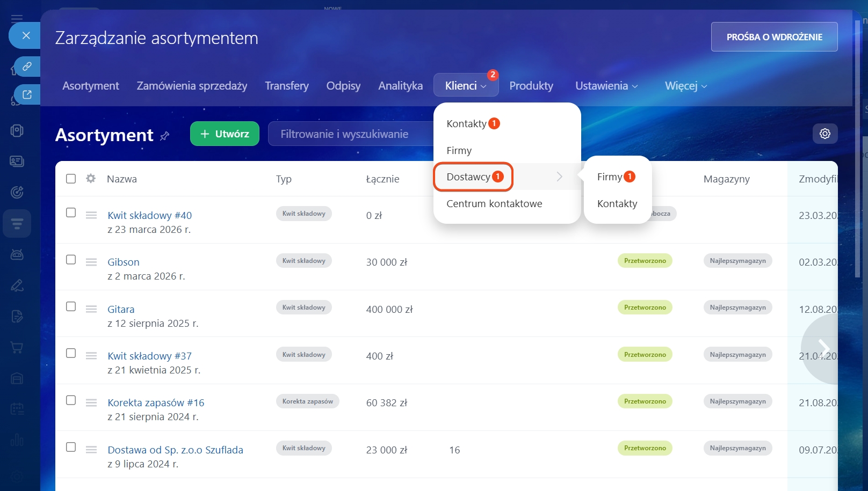Open the Korekta zapasów #16 link
Screen dimensions: 868x491
pyautogui.click(x=156, y=402)
